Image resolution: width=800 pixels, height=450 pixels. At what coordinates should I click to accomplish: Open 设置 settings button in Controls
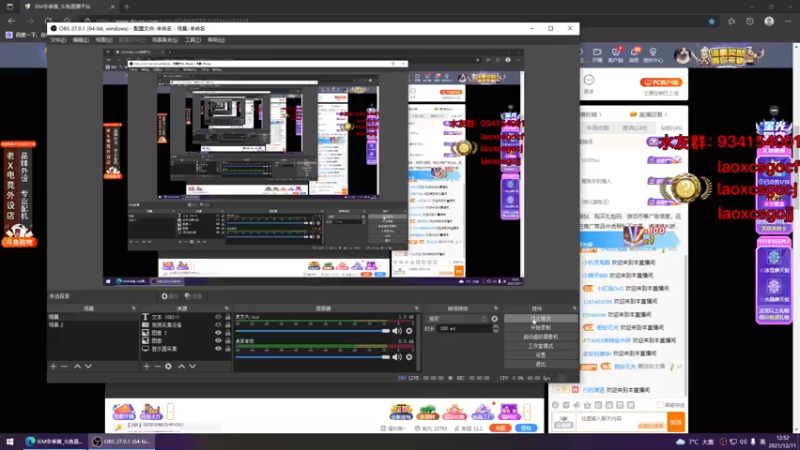(541, 355)
